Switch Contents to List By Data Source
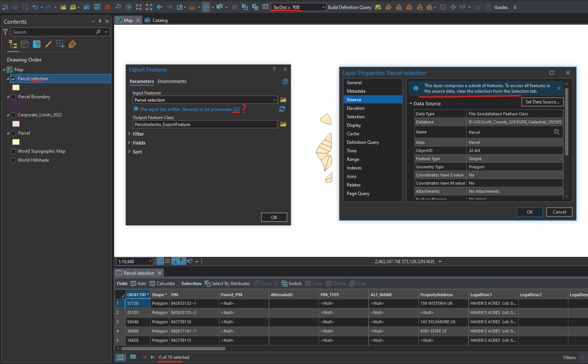Image resolution: width=588 pixels, height=364 pixels. pos(25,44)
